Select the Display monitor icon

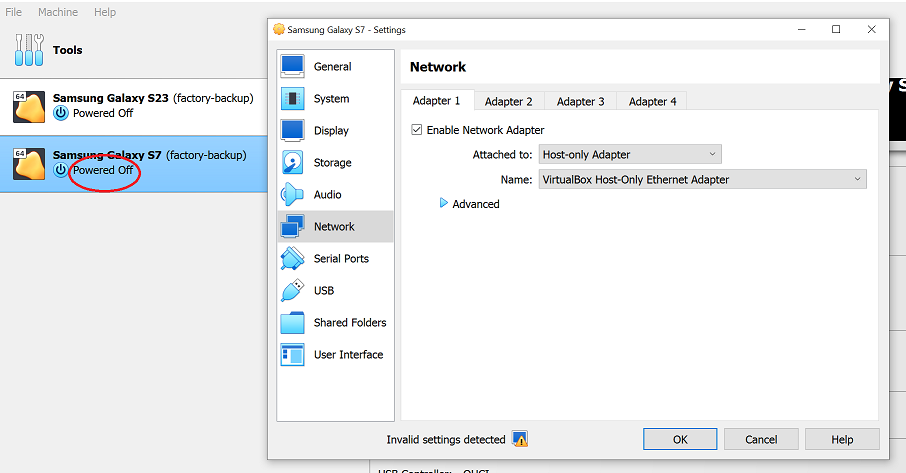(x=292, y=131)
